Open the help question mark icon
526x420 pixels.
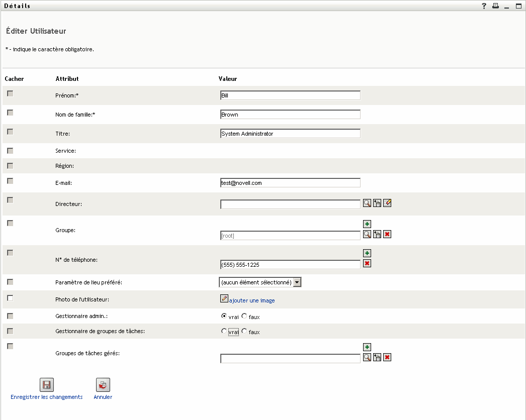point(484,6)
